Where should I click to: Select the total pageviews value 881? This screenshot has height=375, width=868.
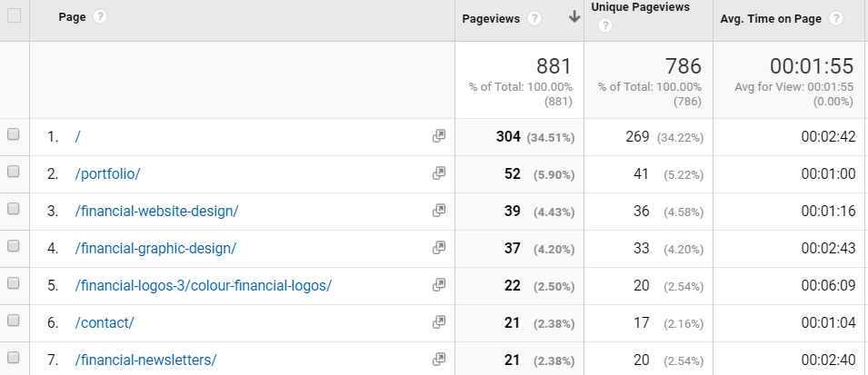[554, 66]
